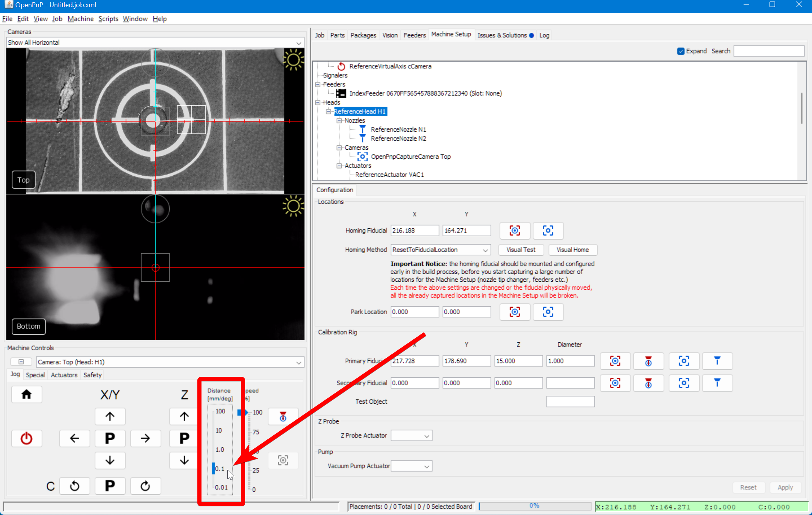Move camera to the Park Location
The width and height of the screenshot is (812, 515).
click(548, 312)
